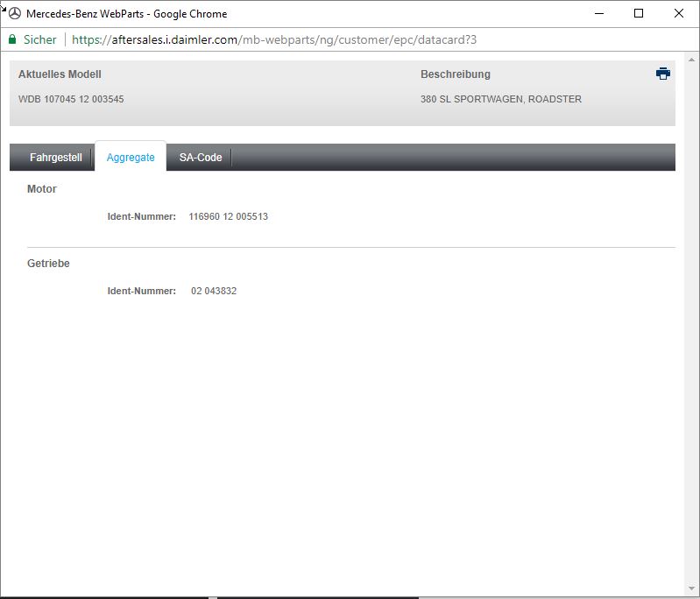
Task: Open the SA-Code tab
Action: (201, 158)
